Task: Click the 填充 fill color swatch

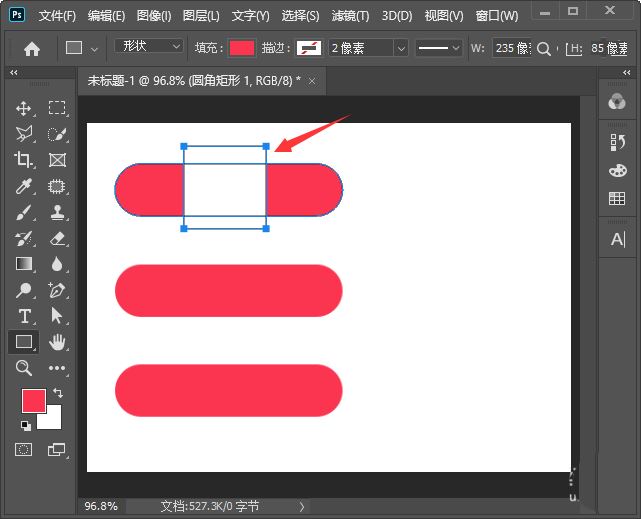Action: [242, 48]
